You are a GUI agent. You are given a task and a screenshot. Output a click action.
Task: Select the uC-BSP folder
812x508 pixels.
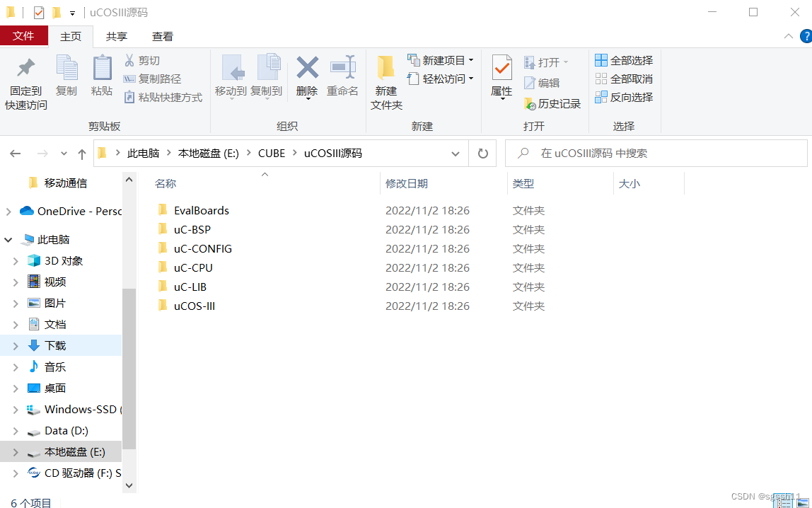pyautogui.click(x=192, y=229)
